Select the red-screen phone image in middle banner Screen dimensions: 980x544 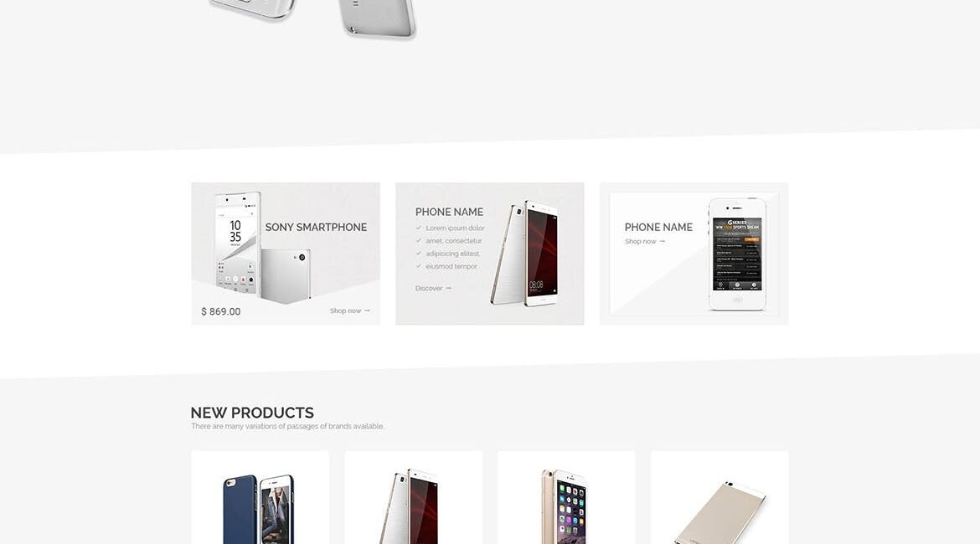524,253
